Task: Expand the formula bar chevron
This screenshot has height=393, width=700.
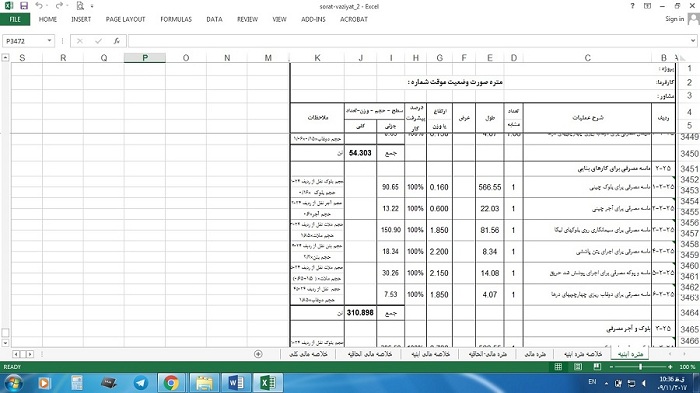Action: tap(692, 41)
